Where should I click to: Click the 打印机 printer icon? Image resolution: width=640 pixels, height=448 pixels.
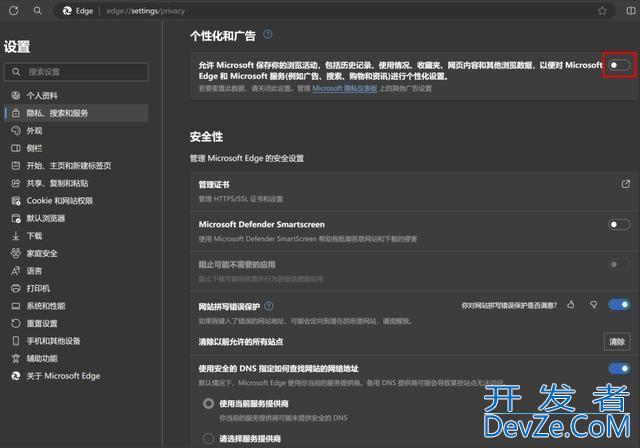(x=16, y=288)
